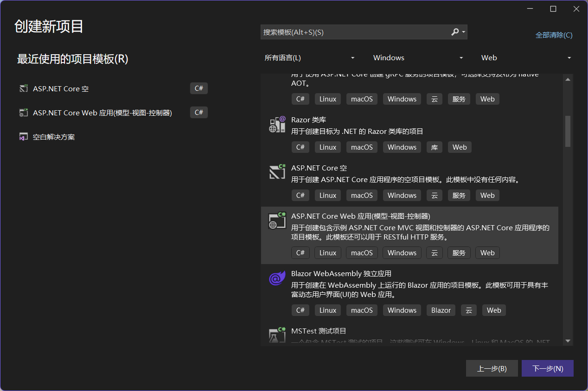Screen dimensions: 588x391
Task: Click the 云 tag under gRPC service template
Action: pos(435,99)
